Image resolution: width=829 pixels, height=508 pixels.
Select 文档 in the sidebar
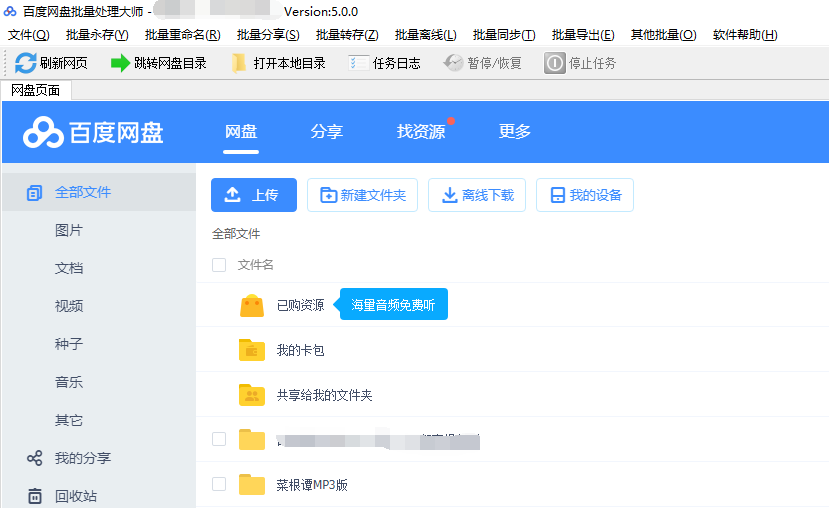[x=69, y=269]
